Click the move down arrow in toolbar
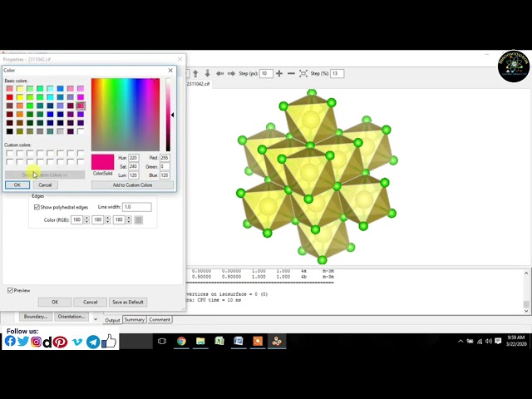 [207, 73]
